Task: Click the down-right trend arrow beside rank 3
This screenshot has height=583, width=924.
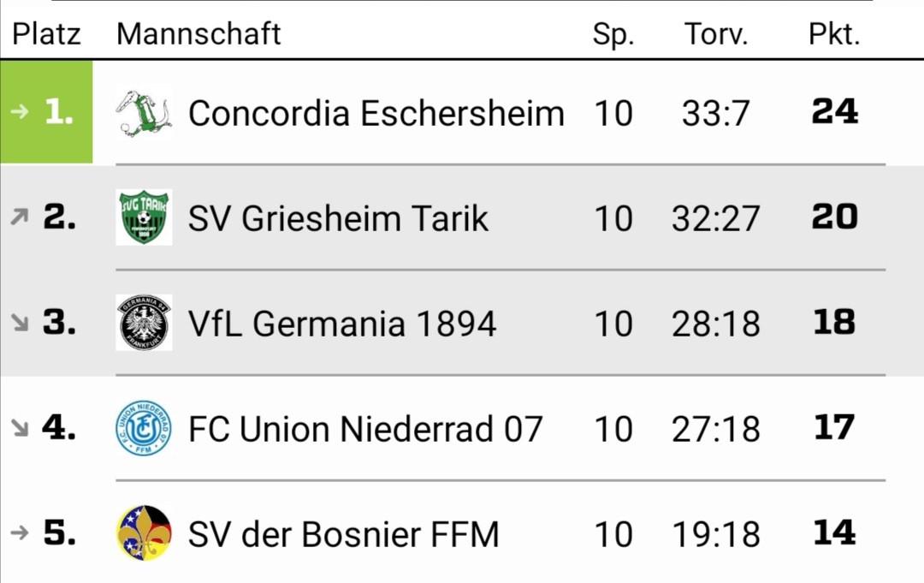Action: pyautogui.click(x=20, y=322)
